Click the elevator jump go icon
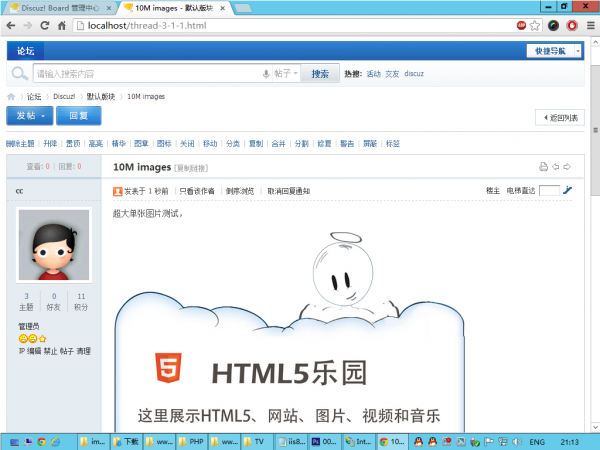Image resolution: width=600 pixels, height=450 pixels. [567, 190]
